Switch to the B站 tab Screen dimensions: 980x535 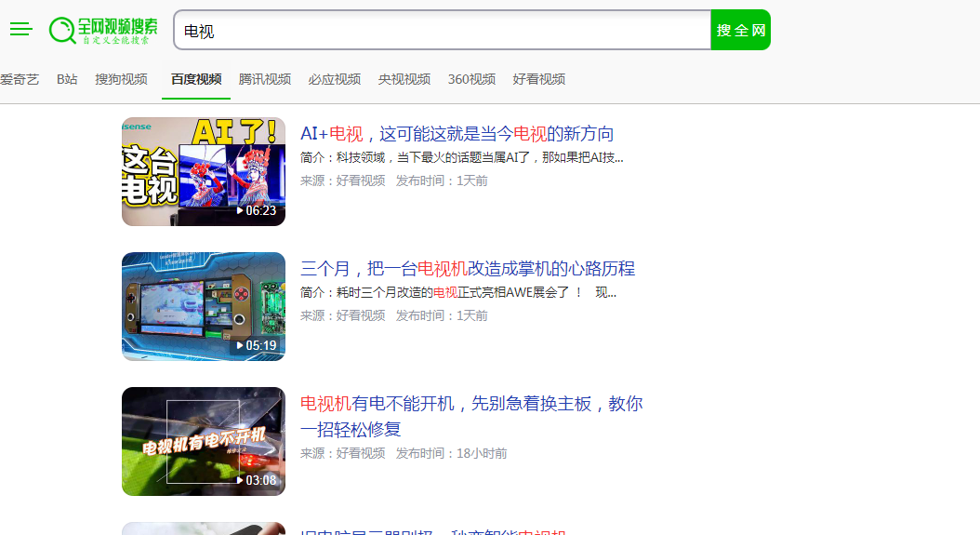(x=67, y=79)
